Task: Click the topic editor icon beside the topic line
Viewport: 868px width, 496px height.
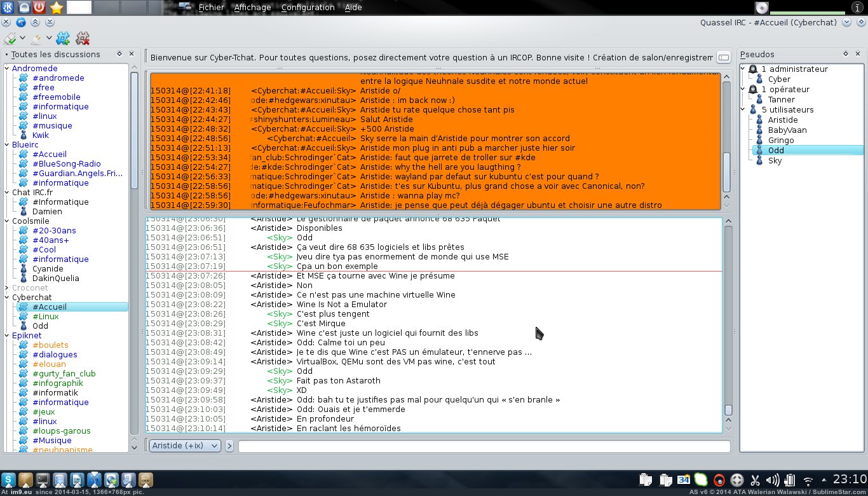Action: coord(723,57)
